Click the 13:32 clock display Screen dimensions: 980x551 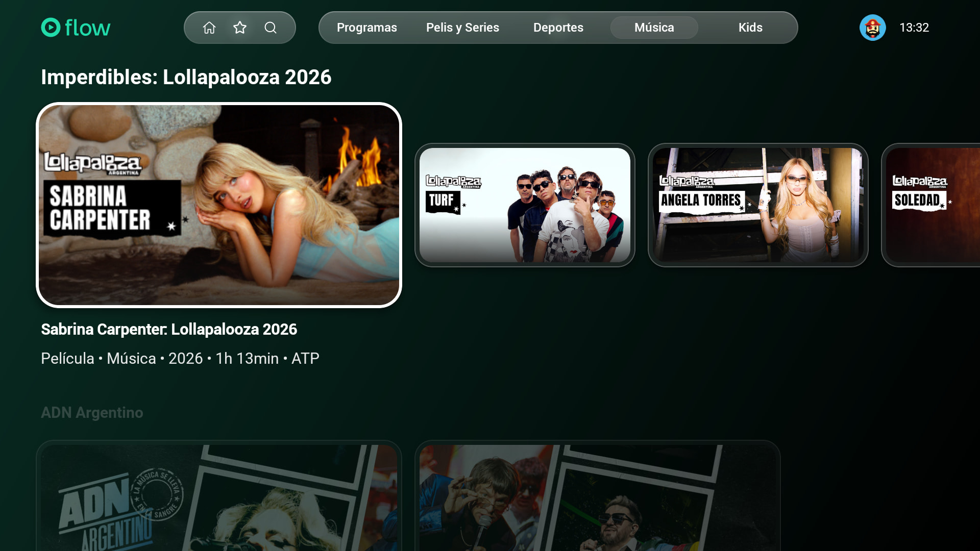point(914,28)
